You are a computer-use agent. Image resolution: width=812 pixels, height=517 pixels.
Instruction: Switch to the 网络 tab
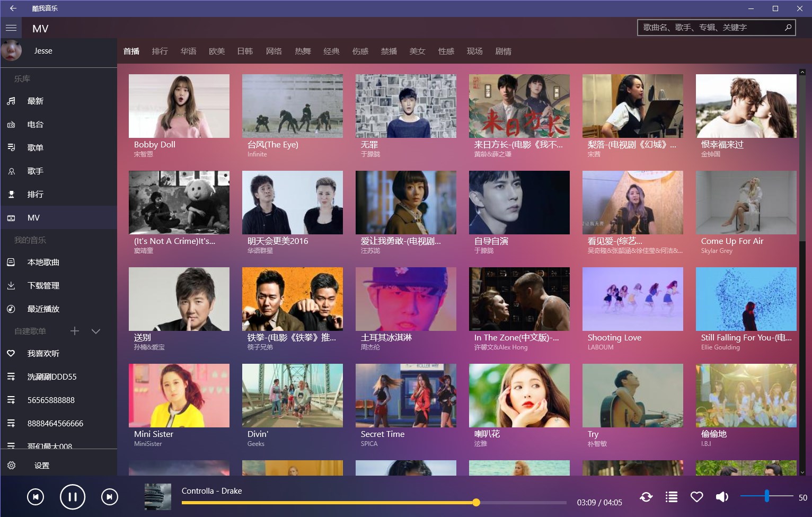click(x=274, y=51)
